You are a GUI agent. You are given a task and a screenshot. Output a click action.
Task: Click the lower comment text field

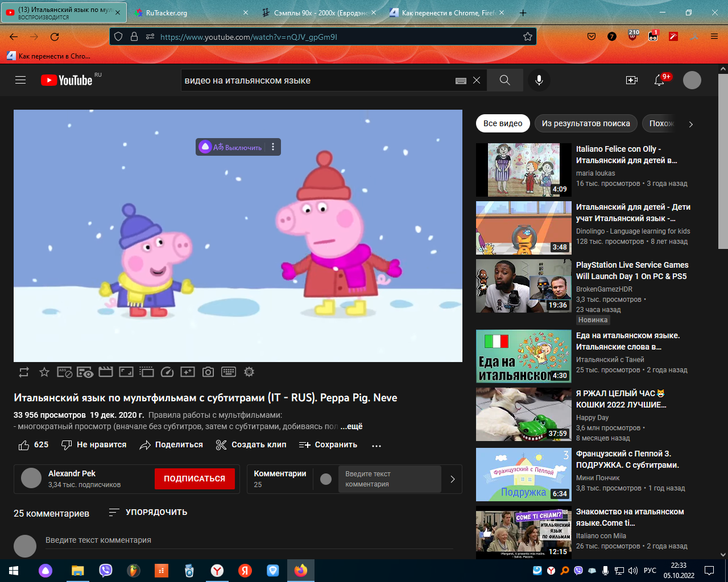249,541
